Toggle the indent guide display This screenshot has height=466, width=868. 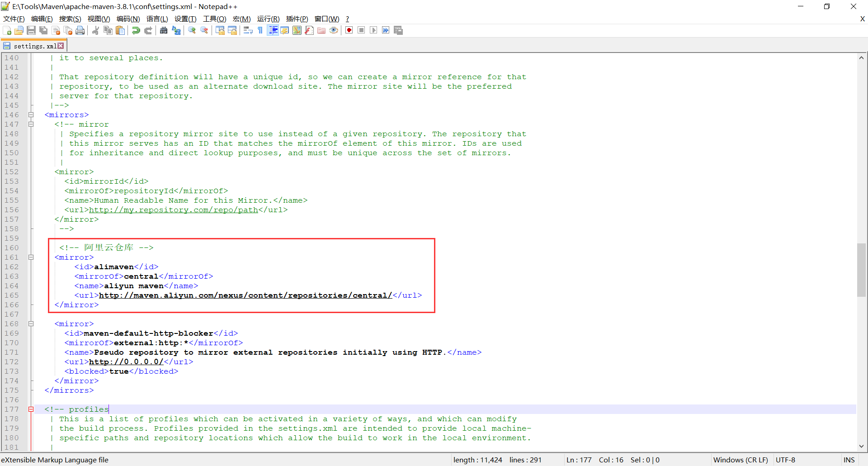(x=273, y=30)
